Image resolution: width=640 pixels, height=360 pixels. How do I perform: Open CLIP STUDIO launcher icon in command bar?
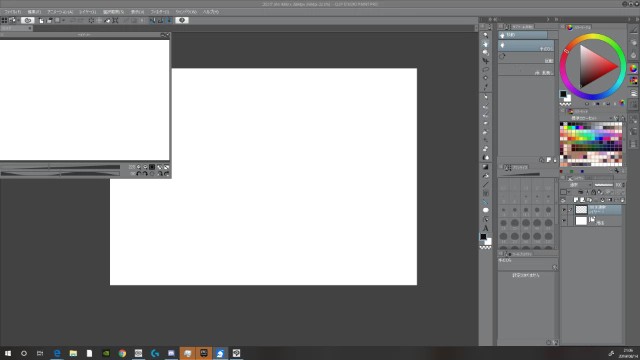click(27, 20)
